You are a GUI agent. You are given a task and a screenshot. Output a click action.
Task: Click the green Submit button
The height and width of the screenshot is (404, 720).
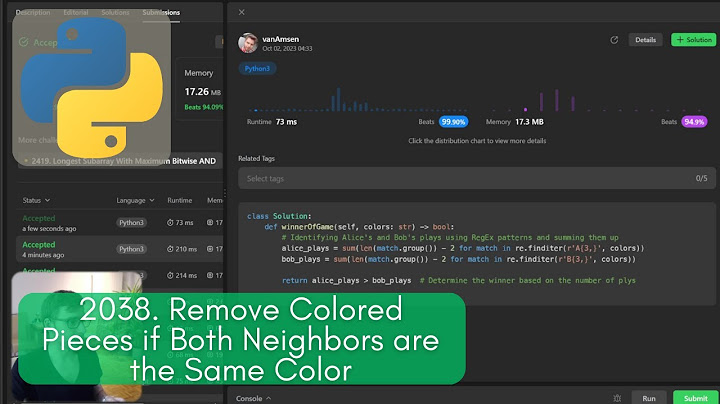[695, 398]
